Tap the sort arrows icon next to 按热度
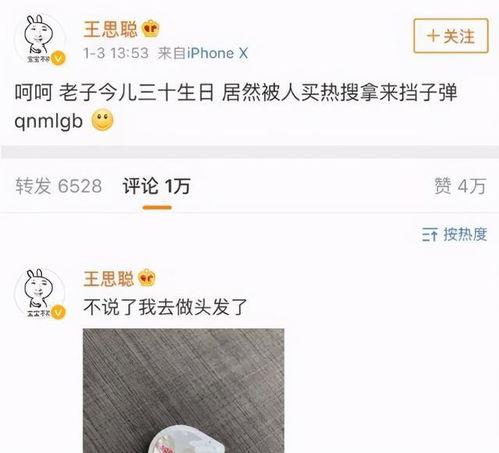The height and width of the screenshot is (453, 499). (x=430, y=235)
